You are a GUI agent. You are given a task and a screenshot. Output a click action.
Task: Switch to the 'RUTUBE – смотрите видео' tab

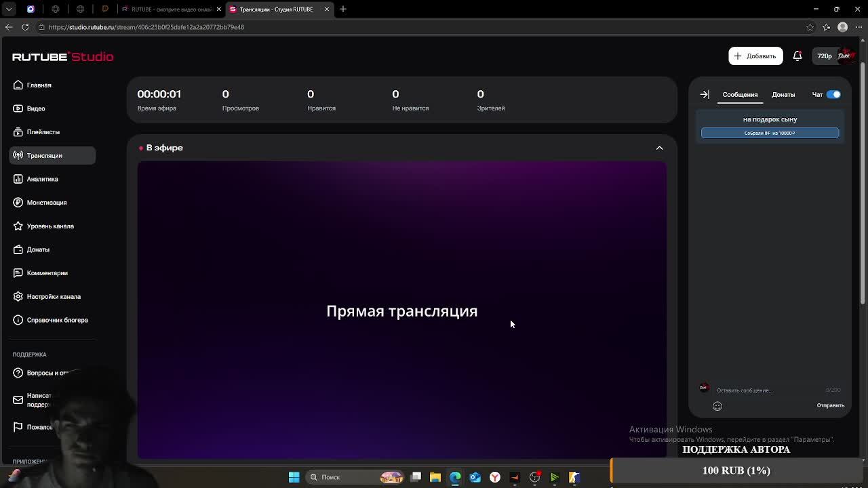pyautogui.click(x=171, y=9)
